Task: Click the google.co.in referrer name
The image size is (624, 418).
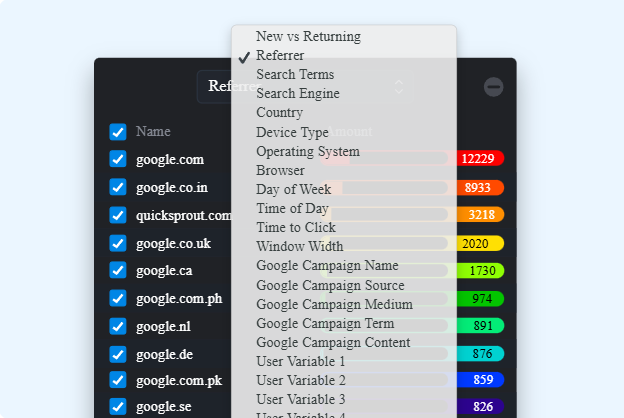Action: click(172, 188)
